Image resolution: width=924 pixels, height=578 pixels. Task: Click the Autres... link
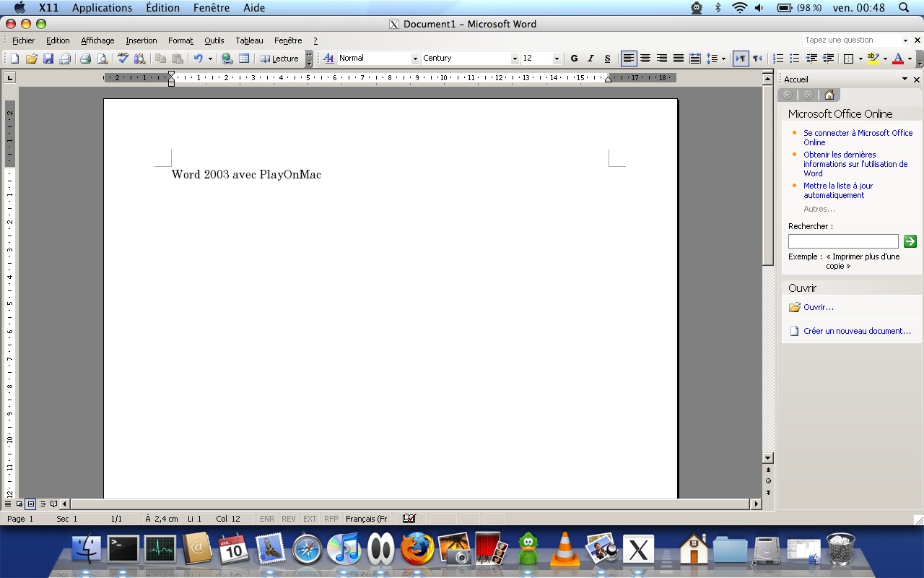(819, 209)
